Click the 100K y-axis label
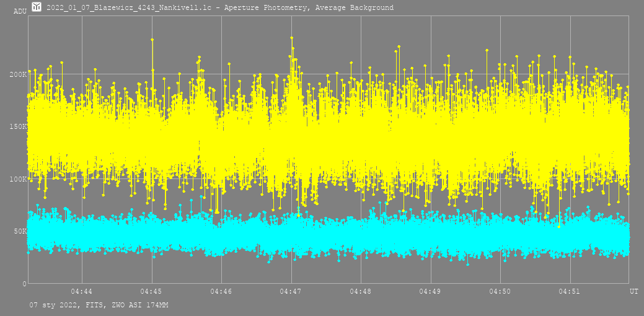644x316 pixels. tap(20, 179)
